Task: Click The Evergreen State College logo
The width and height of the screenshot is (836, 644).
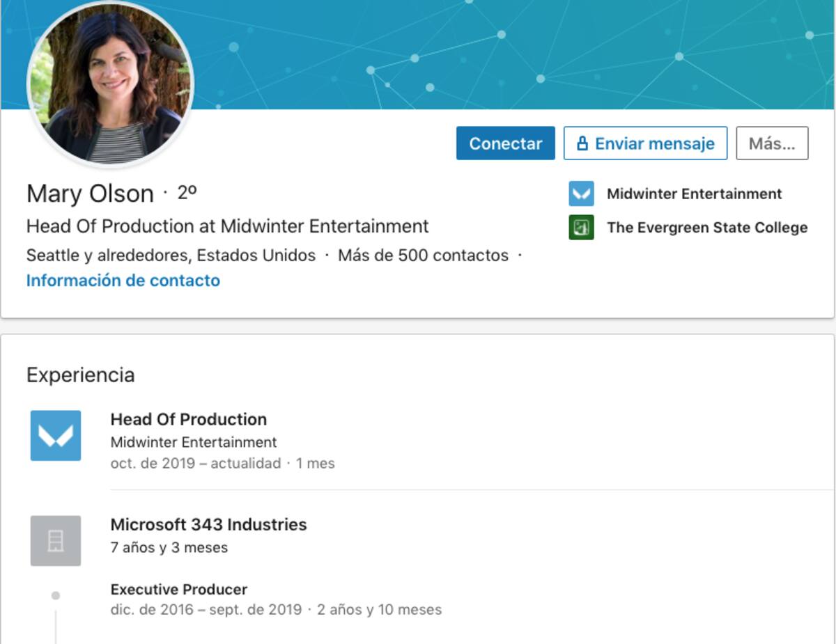Action: (581, 227)
